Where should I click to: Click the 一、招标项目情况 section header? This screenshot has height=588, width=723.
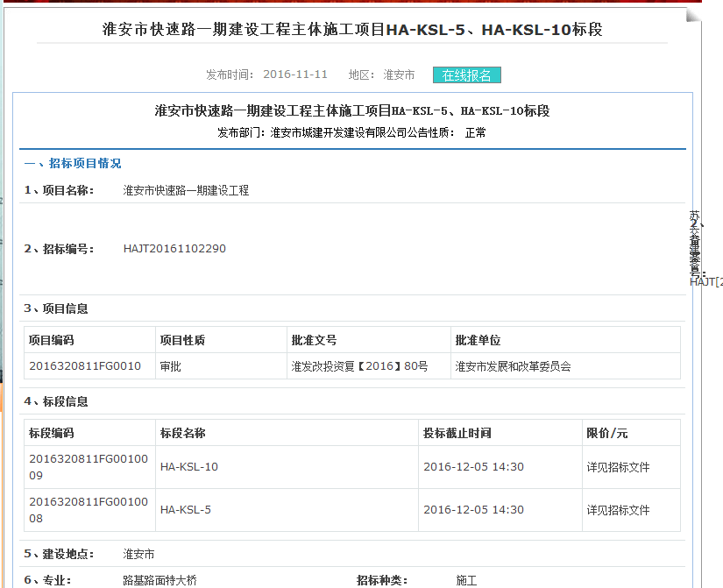(73, 164)
